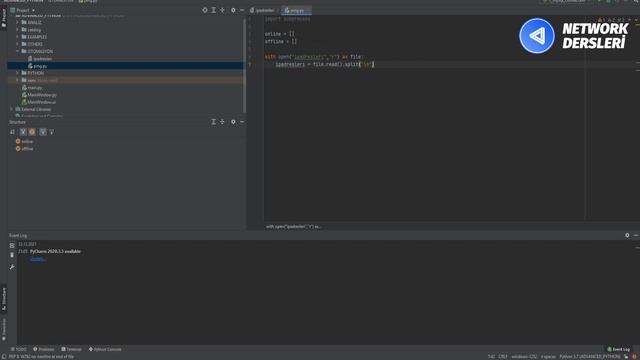
Task: Click Select Opened File locate icon in Project panel
Action: [205, 10]
